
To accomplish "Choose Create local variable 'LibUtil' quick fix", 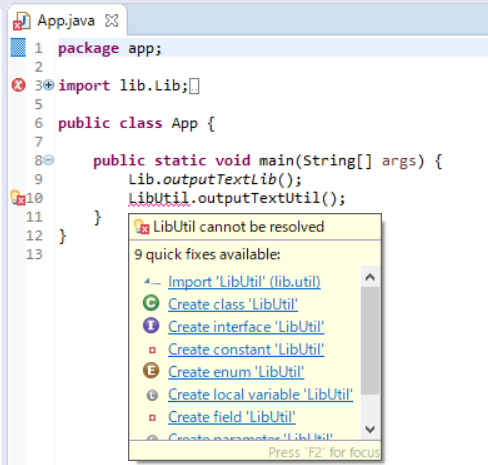I will tap(260, 395).
